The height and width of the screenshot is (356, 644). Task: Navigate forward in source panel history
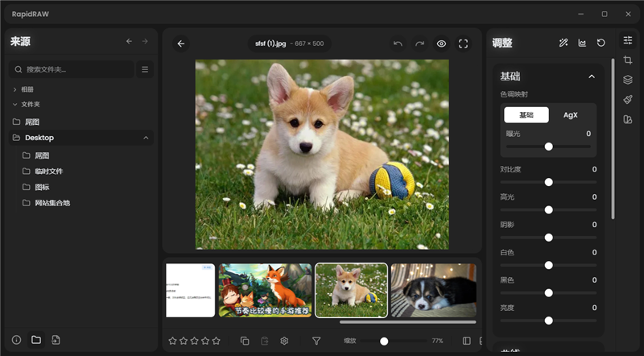tap(145, 41)
